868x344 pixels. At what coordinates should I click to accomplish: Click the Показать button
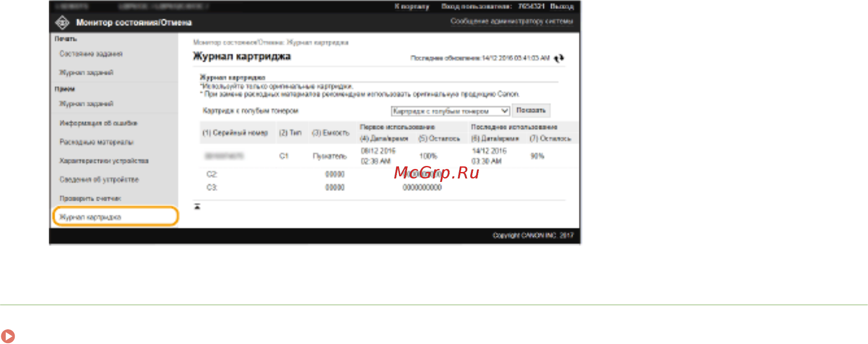pyautogui.click(x=531, y=111)
